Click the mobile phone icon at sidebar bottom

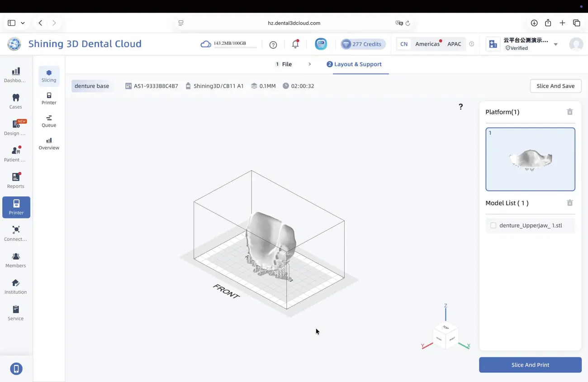click(16, 369)
